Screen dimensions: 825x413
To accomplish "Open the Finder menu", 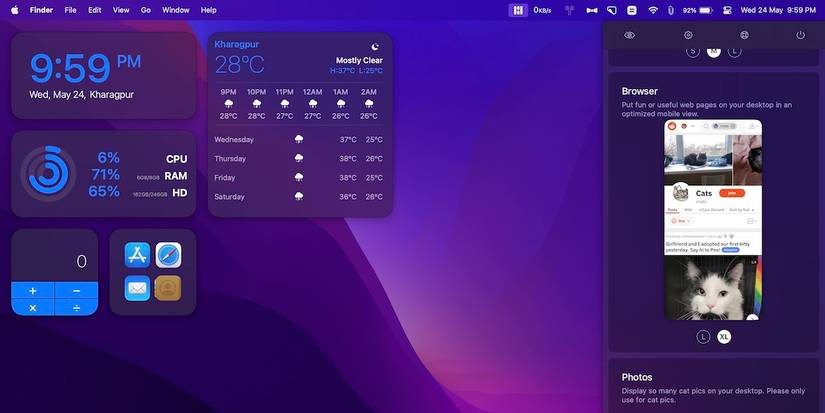I will pyautogui.click(x=42, y=10).
